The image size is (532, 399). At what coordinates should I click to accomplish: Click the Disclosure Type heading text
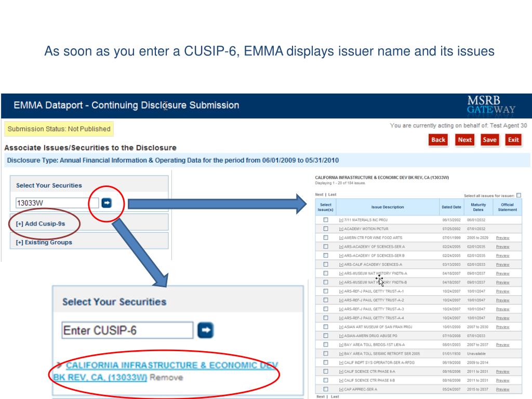172,160
